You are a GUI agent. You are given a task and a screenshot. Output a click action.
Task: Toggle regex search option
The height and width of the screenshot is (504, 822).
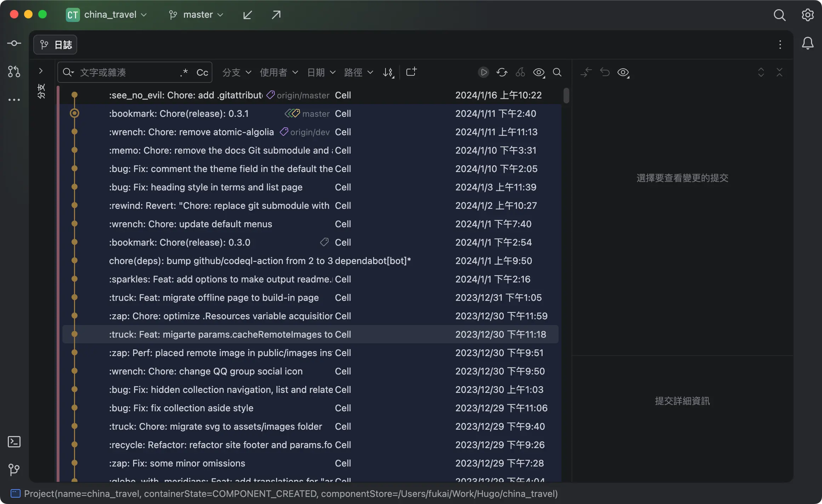pyautogui.click(x=184, y=72)
